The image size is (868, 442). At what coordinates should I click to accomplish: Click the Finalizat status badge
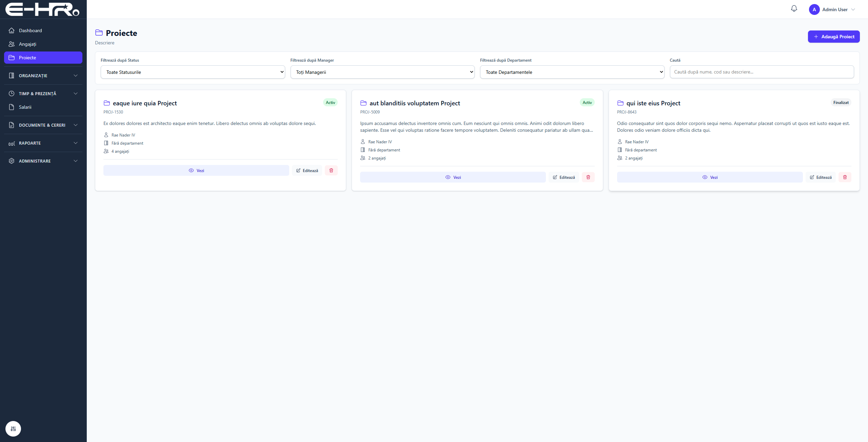tap(841, 103)
